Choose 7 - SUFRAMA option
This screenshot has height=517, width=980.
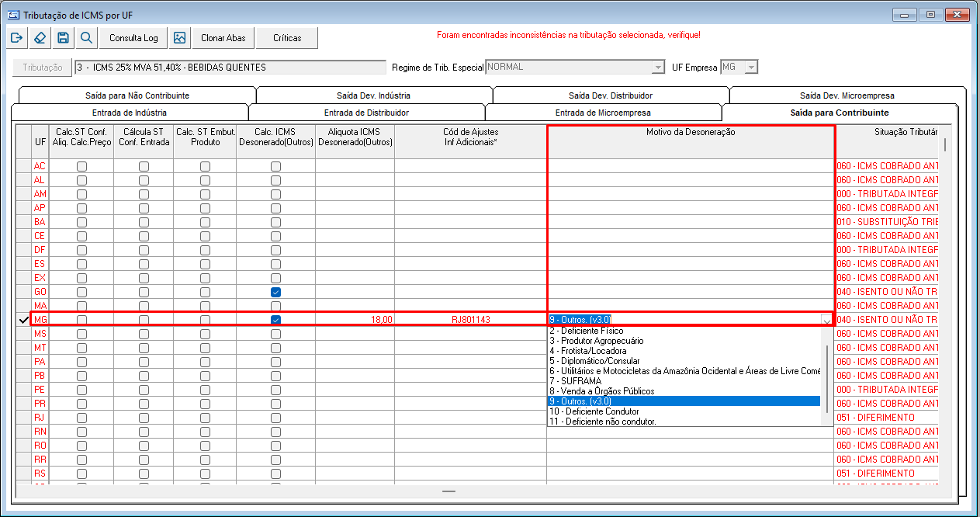(684, 381)
